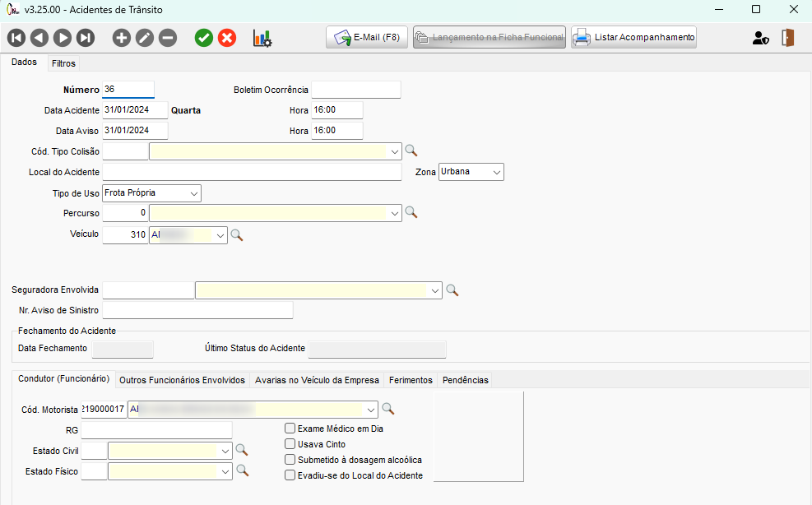This screenshot has width=812, height=505.
Task: Click Lançamento na Ficha Funcional button
Action: click(x=490, y=37)
